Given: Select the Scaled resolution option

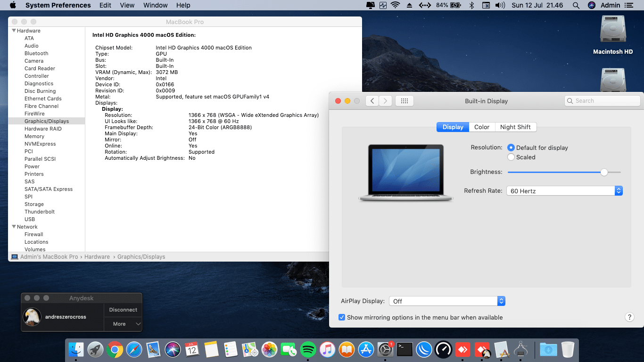Looking at the screenshot, I should [x=511, y=157].
